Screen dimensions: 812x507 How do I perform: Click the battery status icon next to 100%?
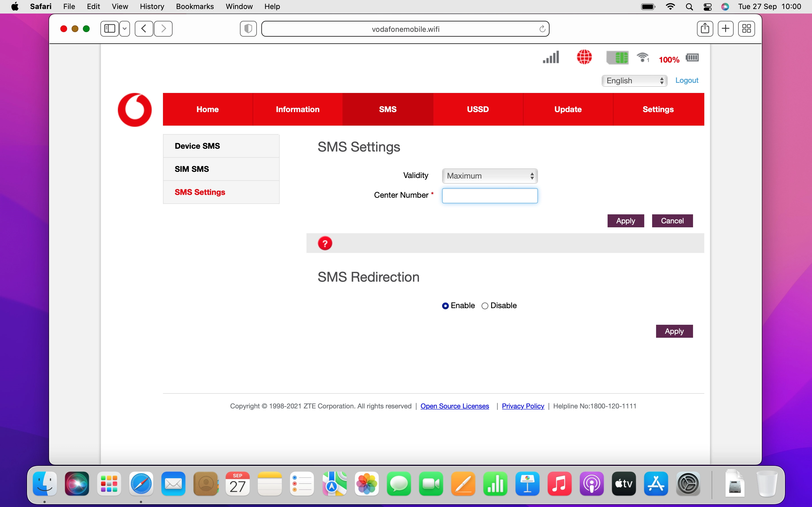[x=692, y=57]
